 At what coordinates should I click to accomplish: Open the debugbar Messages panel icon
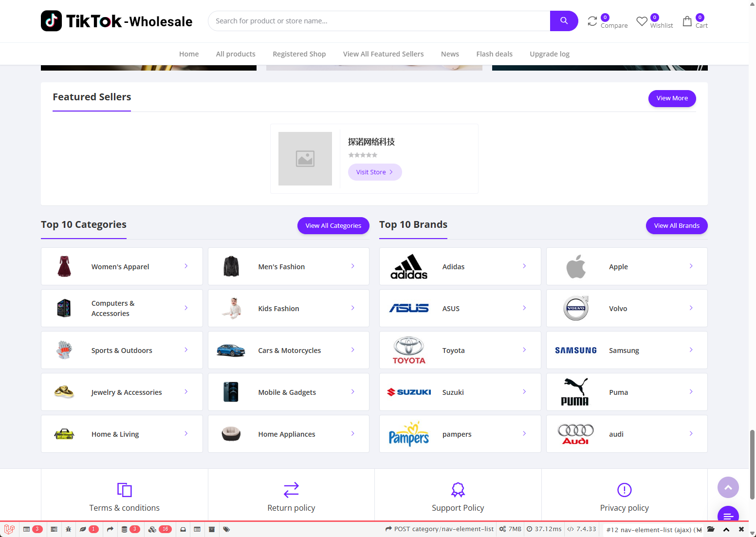27,529
